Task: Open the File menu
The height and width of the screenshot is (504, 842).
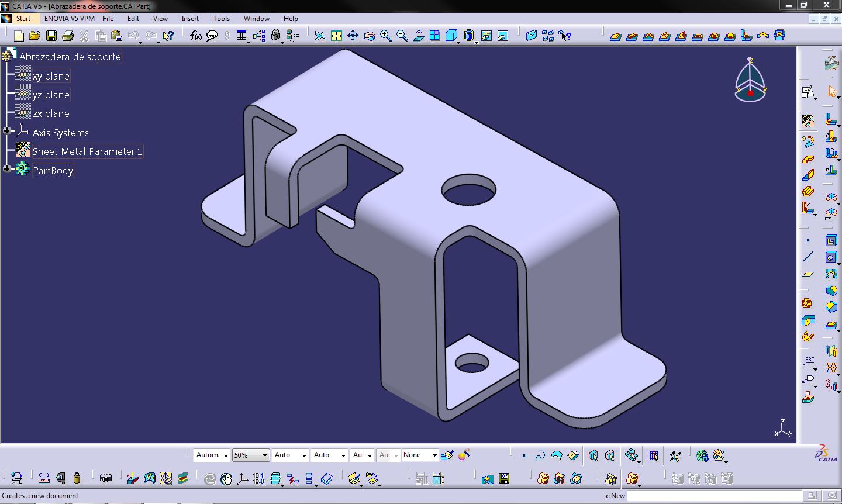Action: 108,19
